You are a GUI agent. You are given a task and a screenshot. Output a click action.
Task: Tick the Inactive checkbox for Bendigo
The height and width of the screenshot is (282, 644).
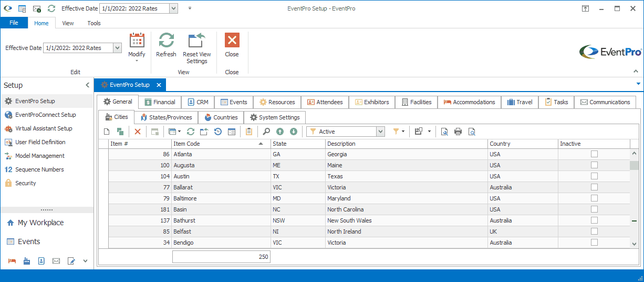(594, 243)
